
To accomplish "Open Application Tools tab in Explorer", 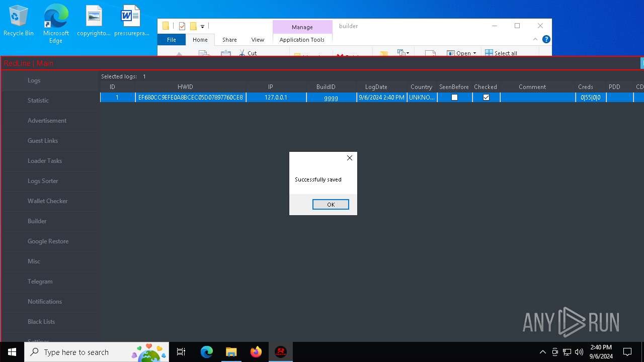I will (x=302, y=40).
